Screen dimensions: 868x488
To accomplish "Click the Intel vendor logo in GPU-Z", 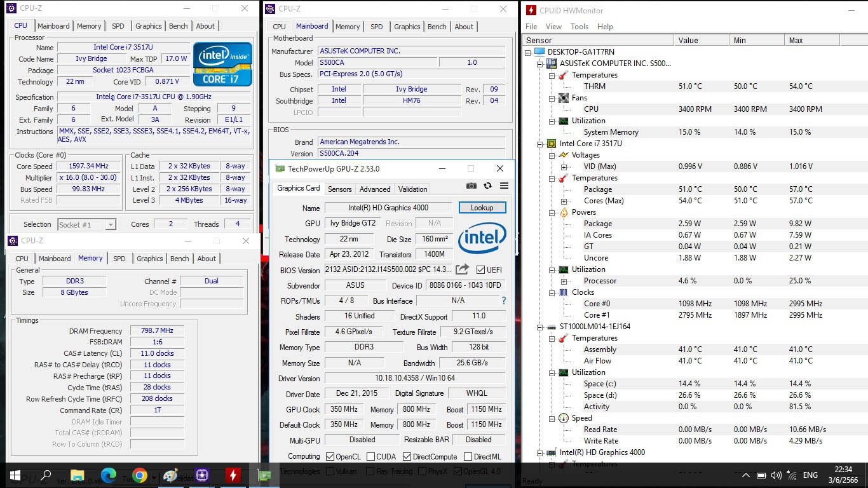I will coord(482,239).
